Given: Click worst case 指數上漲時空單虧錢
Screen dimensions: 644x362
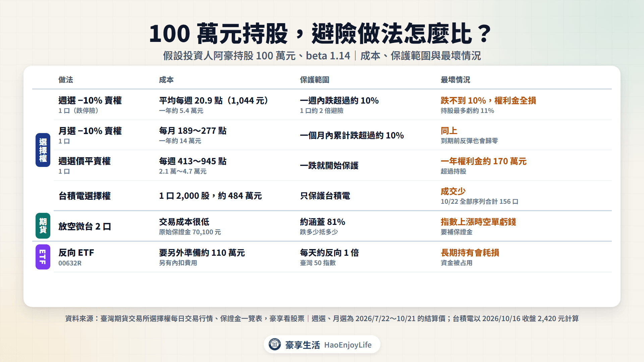Looking at the screenshot, I should coord(478,222).
